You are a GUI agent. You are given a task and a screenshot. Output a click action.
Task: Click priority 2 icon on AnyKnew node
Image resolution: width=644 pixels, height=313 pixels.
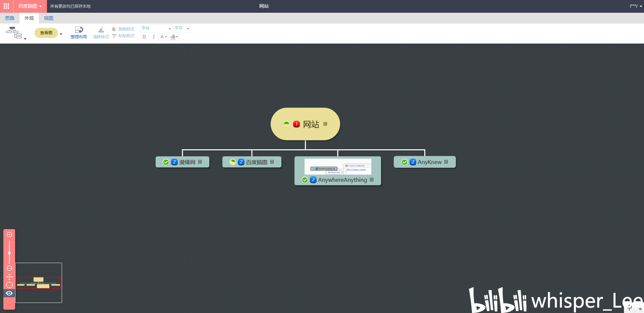(413, 162)
